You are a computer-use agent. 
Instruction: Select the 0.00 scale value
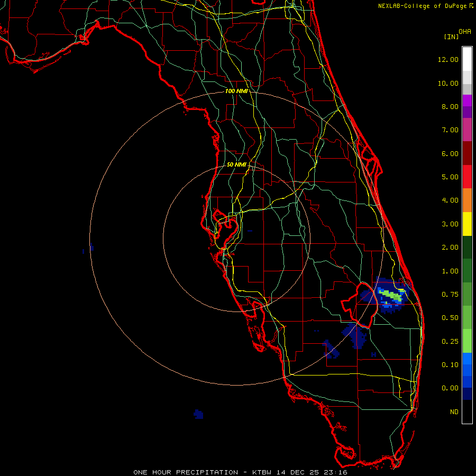coord(450,388)
